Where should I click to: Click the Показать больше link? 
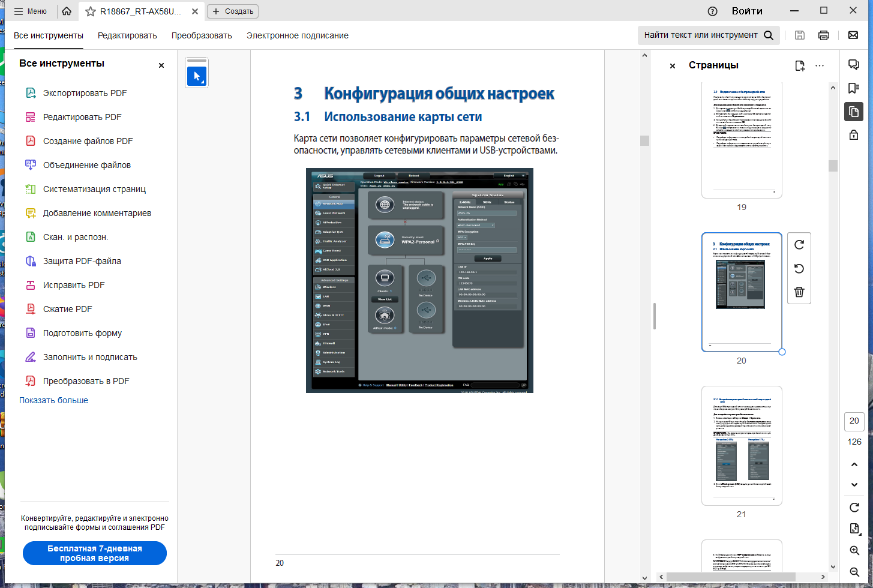point(53,400)
